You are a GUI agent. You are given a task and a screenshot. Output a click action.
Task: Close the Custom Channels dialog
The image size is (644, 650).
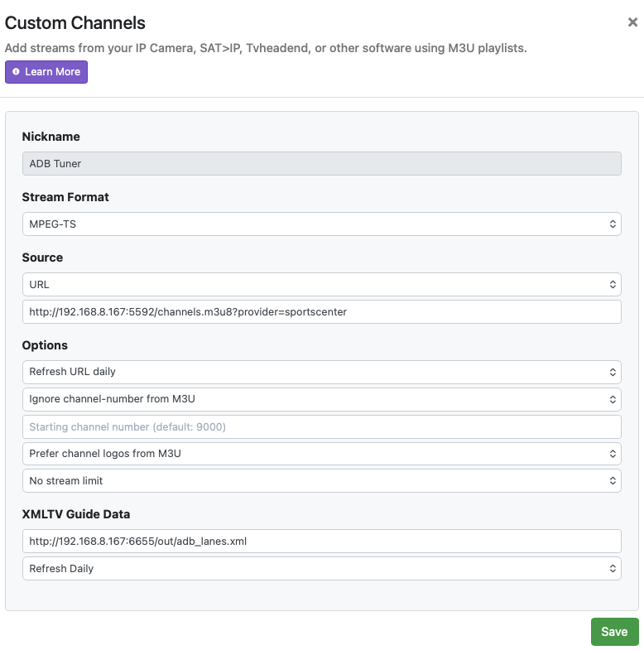pyautogui.click(x=632, y=22)
